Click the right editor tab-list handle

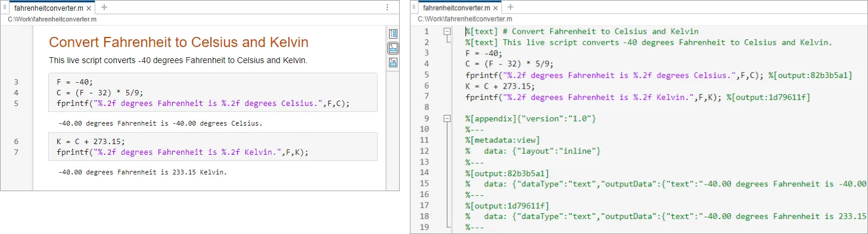(x=415, y=8)
